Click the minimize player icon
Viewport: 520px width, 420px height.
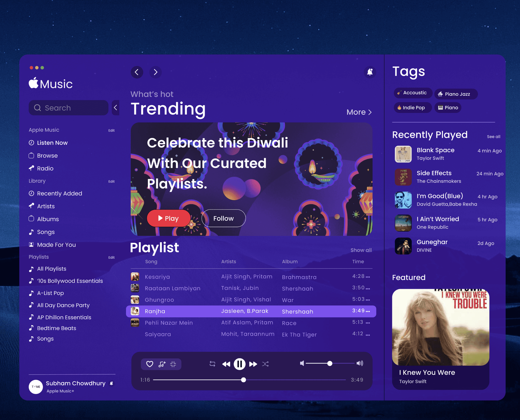point(173,364)
